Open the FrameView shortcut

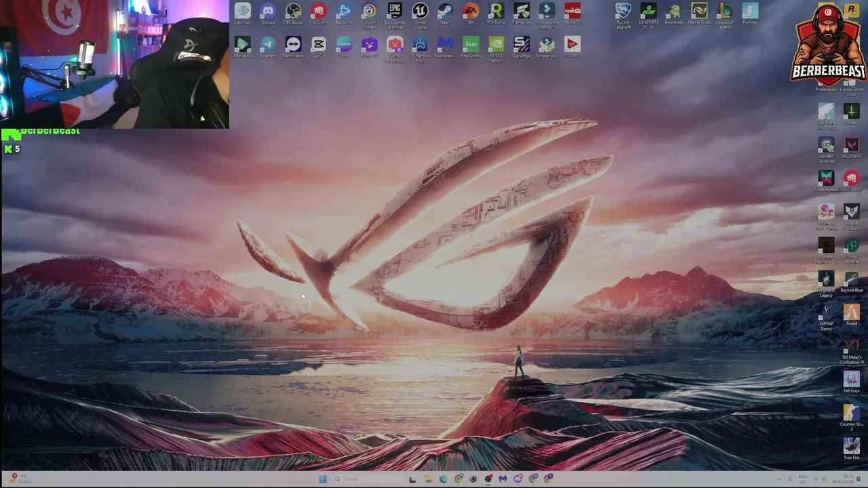click(x=521, y=14)
